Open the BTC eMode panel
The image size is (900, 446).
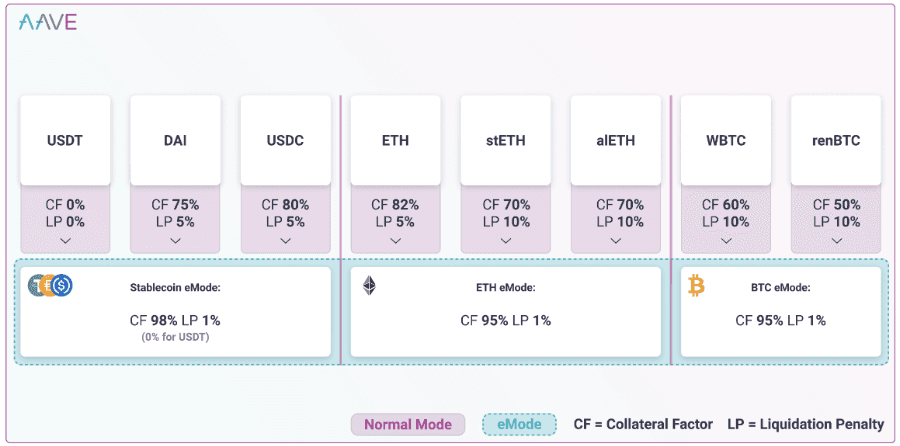pyautogui.click(x=780, y=311)
